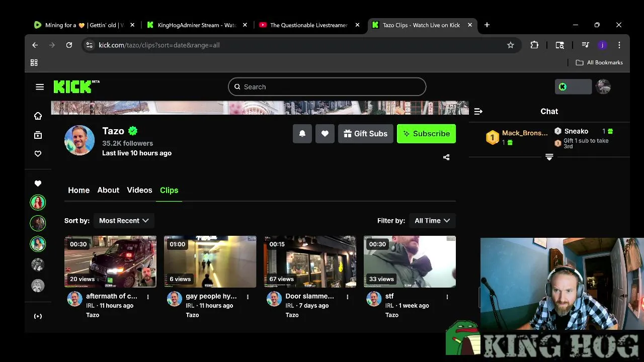Click the green Subscribe button
The height and width of the screenshot is (362, 644).
pyautogui.click(x=426, y=134)
